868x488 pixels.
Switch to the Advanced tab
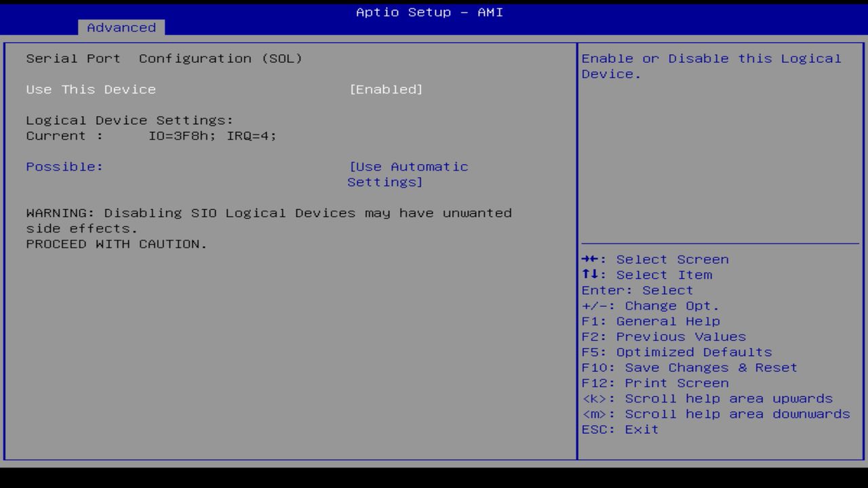(121, 28)
